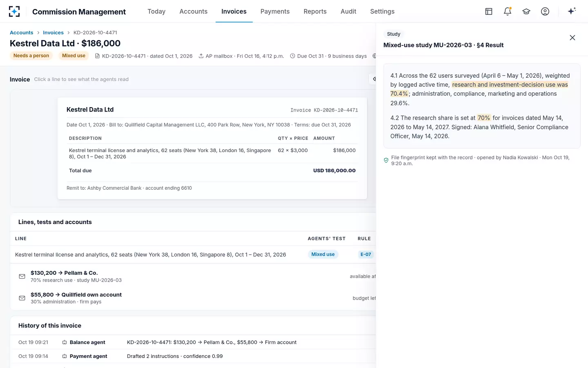Image resolution: width=588 pixels, height=368 pixels.
Task: Click envelope icon beside Pellam & Co.
Action: (22, 276)
